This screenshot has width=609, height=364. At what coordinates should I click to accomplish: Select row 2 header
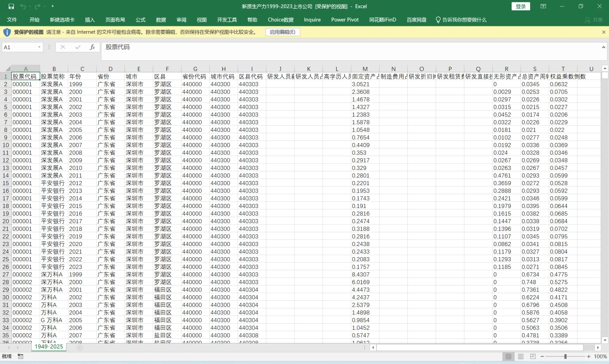pos(6,84)
